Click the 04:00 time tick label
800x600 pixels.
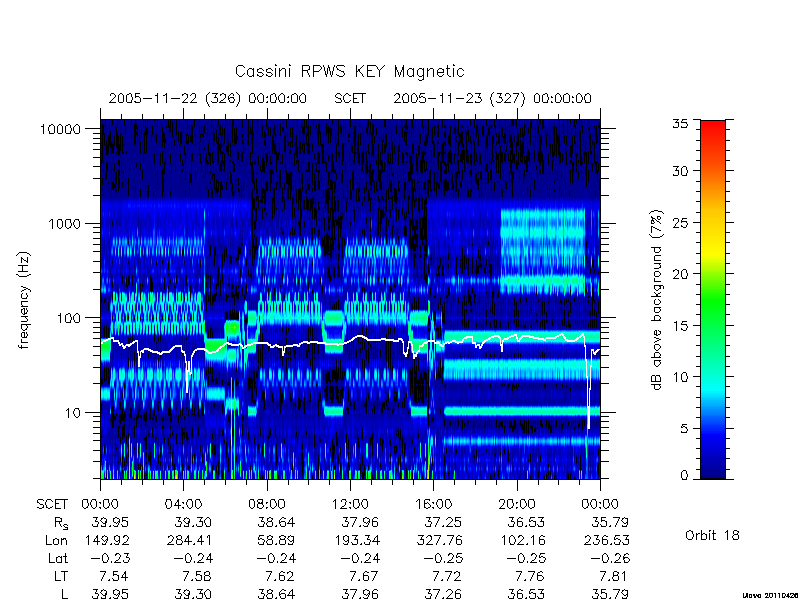click(x=183, y=504)
